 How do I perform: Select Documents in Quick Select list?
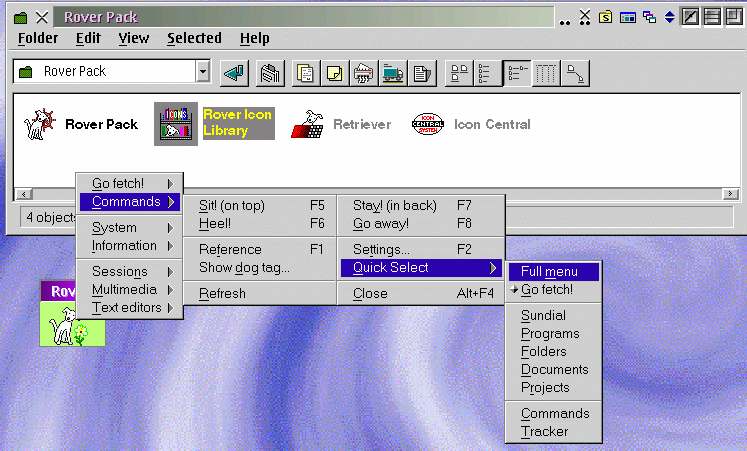[554, 370]
